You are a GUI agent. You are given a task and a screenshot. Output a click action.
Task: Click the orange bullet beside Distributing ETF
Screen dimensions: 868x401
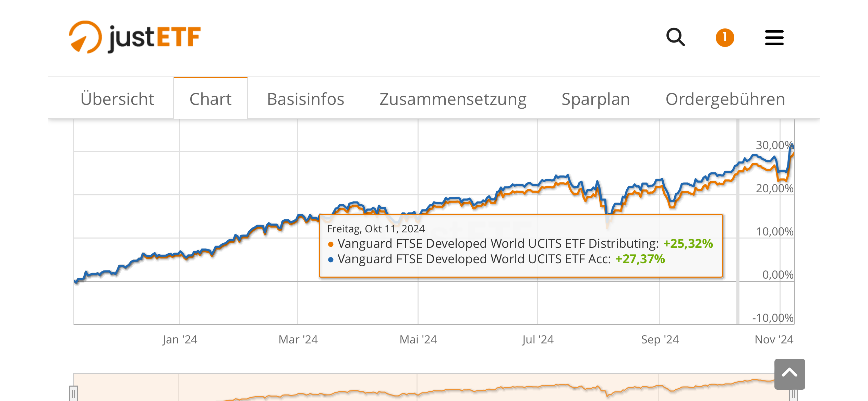[330, 244]
